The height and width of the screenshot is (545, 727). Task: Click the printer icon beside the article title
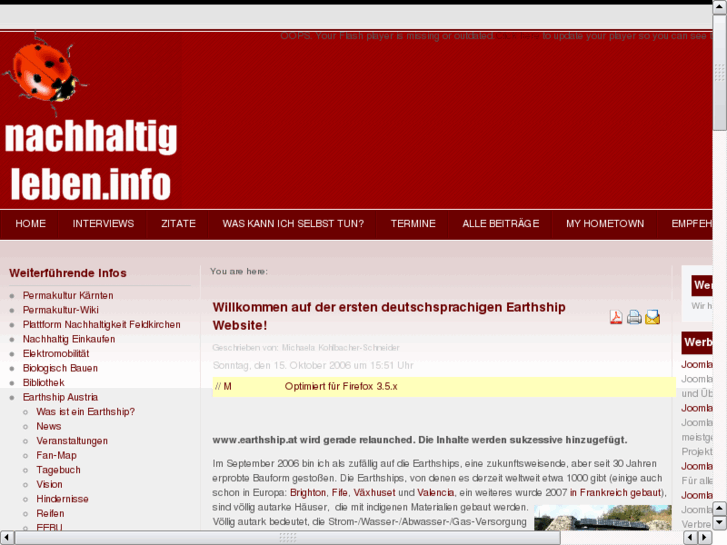tap(634, 317)
